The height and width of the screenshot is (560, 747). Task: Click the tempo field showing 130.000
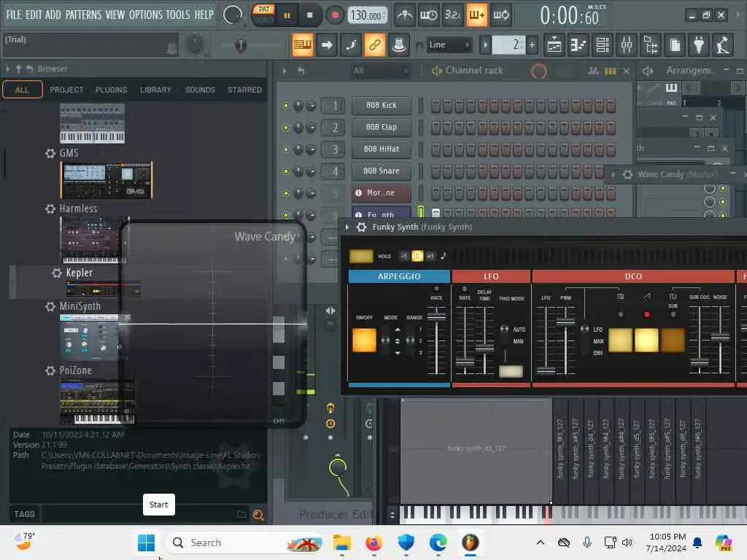coord(366,16)
